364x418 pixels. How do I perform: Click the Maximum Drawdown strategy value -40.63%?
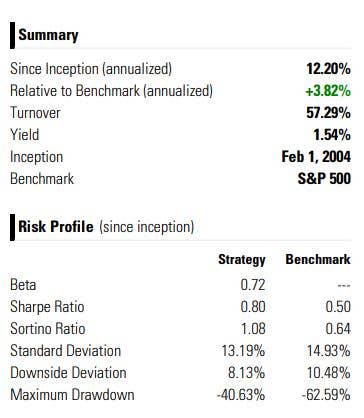coord(241,395)
